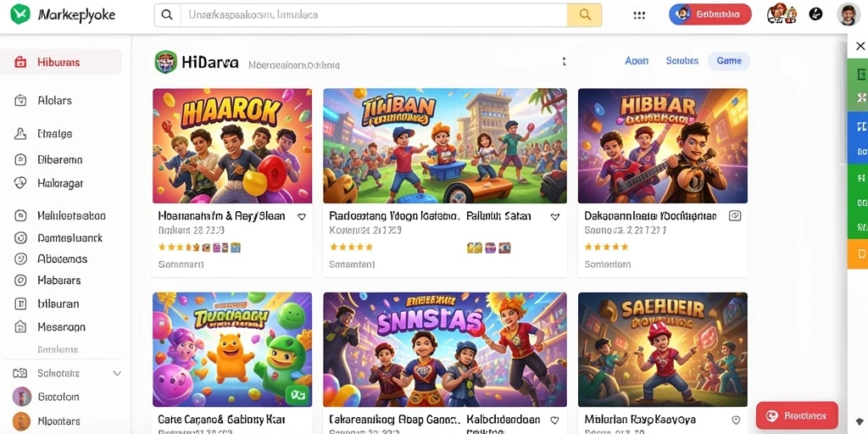Screen dimensions: 868x434
Task: Click the down arrow at bottom right
Action: [860, 422]
